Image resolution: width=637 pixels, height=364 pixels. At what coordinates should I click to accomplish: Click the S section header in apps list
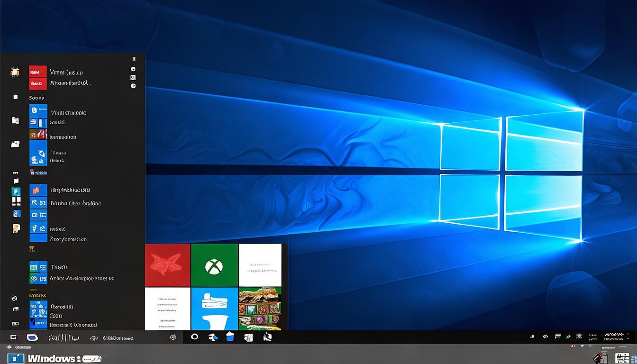pos(36,97)
